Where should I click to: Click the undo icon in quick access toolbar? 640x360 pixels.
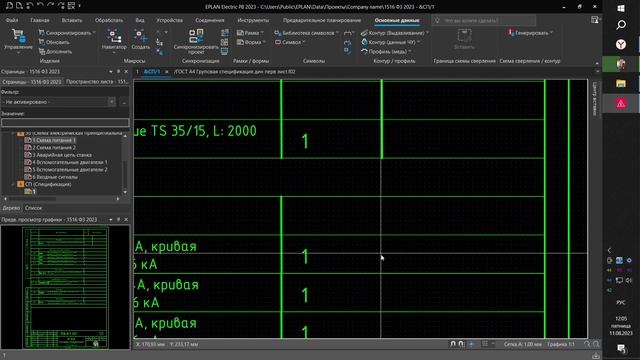[x=40, y=6]
